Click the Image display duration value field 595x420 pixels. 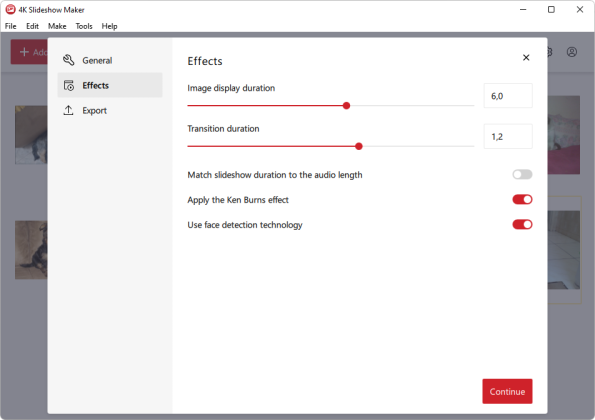point(508,96)
